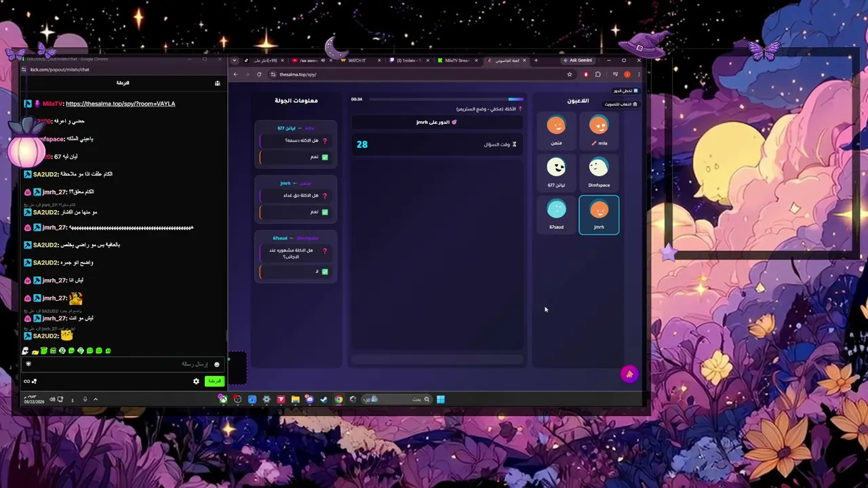Select the 67saud player card
868x488 pixels.
pos(556,215)
